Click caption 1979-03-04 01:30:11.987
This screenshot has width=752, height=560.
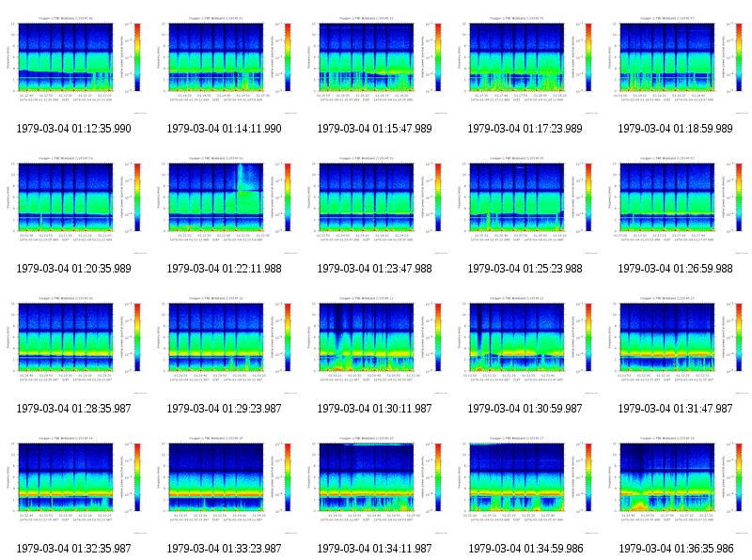pos(374,409)
